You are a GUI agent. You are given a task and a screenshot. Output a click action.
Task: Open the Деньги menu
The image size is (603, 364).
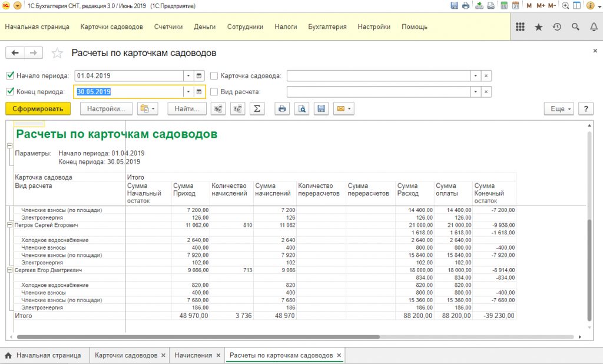204,27
